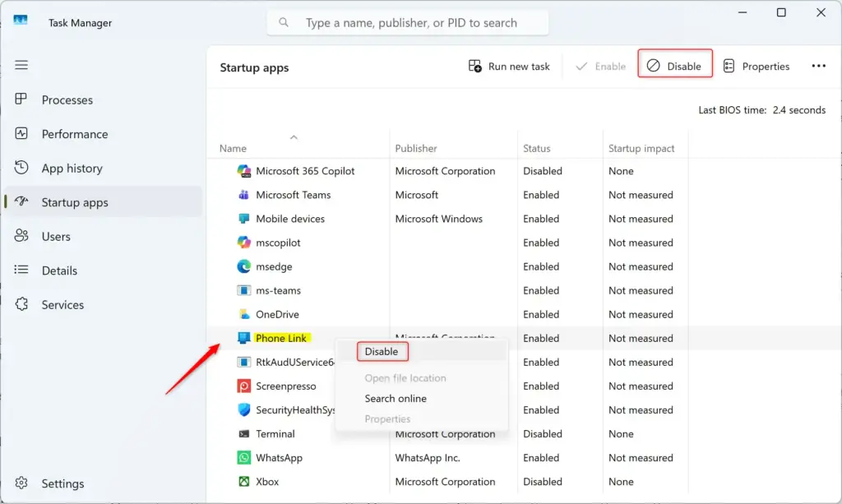Select the msedge row name
Viewport: 842px width, 504px height.
point(274,266)
